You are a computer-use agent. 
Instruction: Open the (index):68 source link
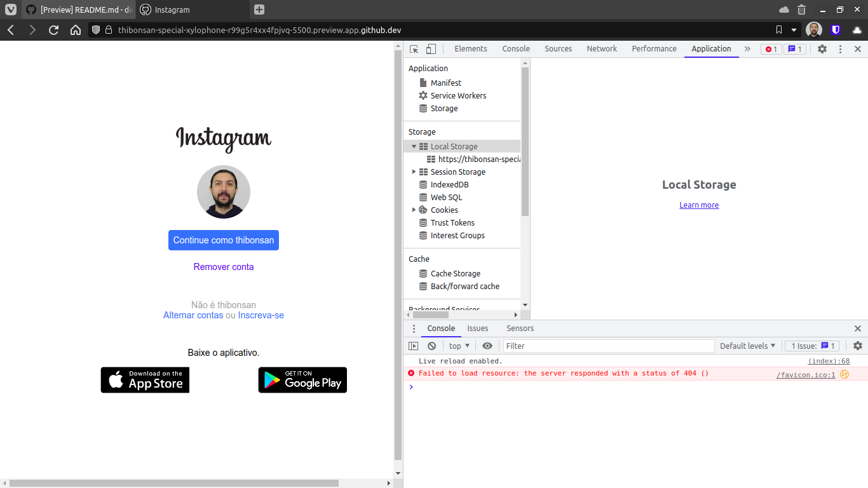[x=829, y=361]
